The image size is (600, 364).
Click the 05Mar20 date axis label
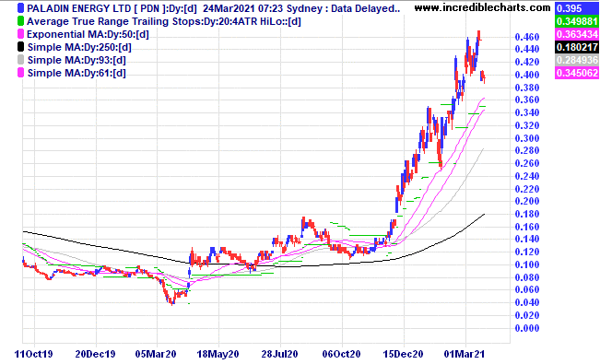(156, 354)
